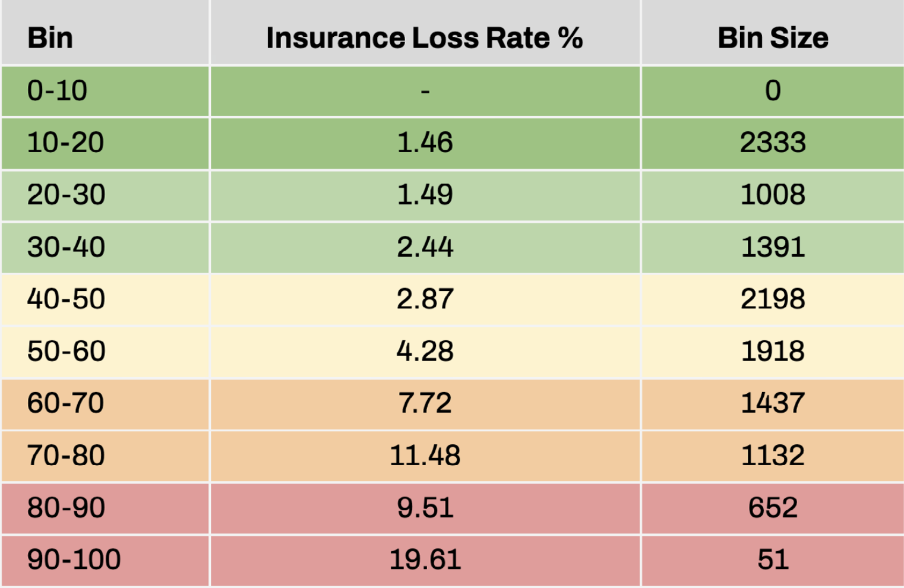Viewport: 904px width, 588px height.
Task: Click the bin size value 1918
Action: pos(772,351)
